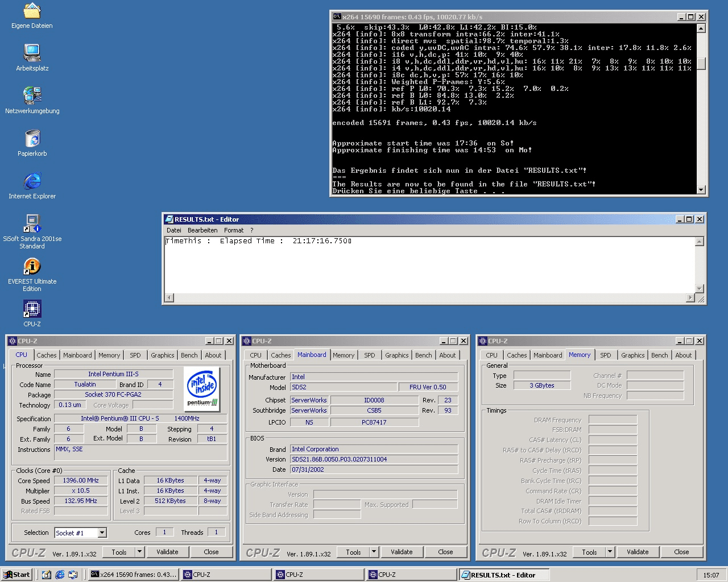Switch to Mainboard tab in Memory window
This screenshot has width=728, height=582.
tap(548, 355)
